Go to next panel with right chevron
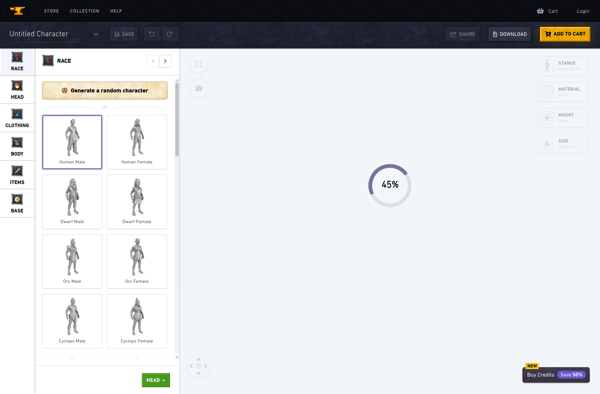Image resolution: width=600 pixels, height=394 pixels. click(165, 61)
